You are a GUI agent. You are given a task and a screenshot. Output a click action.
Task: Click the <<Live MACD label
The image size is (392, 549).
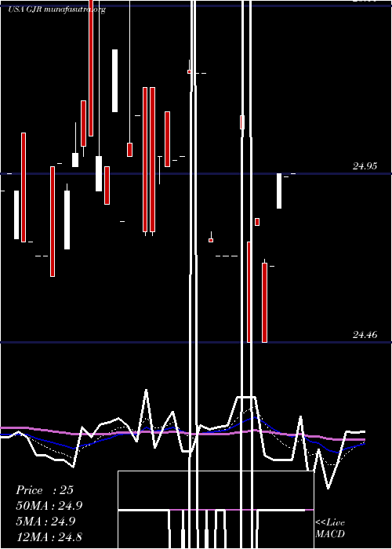tap(330, 528)
